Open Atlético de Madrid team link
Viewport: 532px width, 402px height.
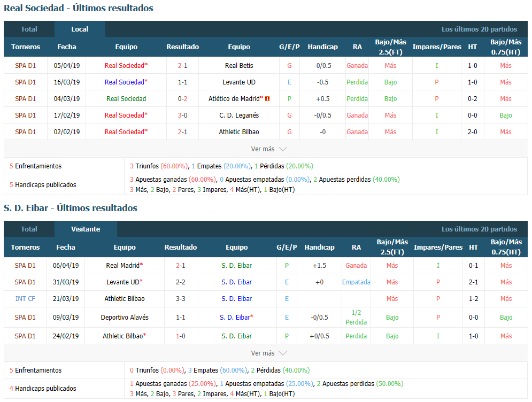(x=234, y=99)
